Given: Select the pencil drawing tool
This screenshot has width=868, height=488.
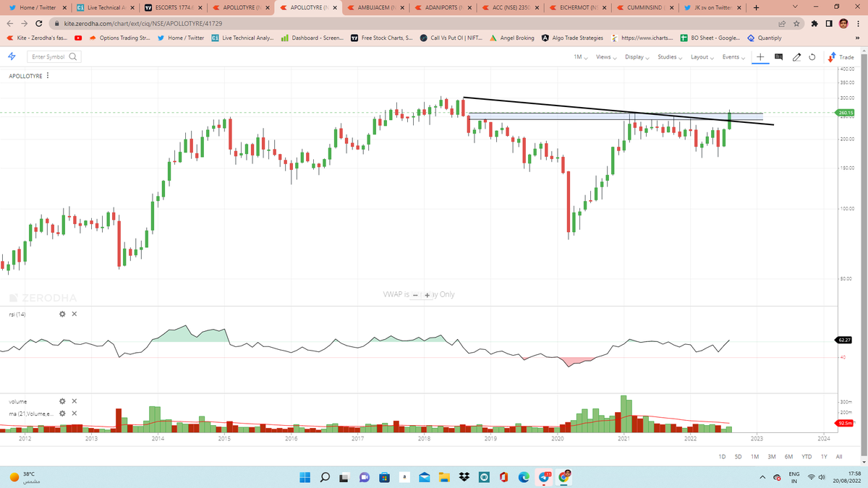Looking at the screenshot, I should pos(796,56).
